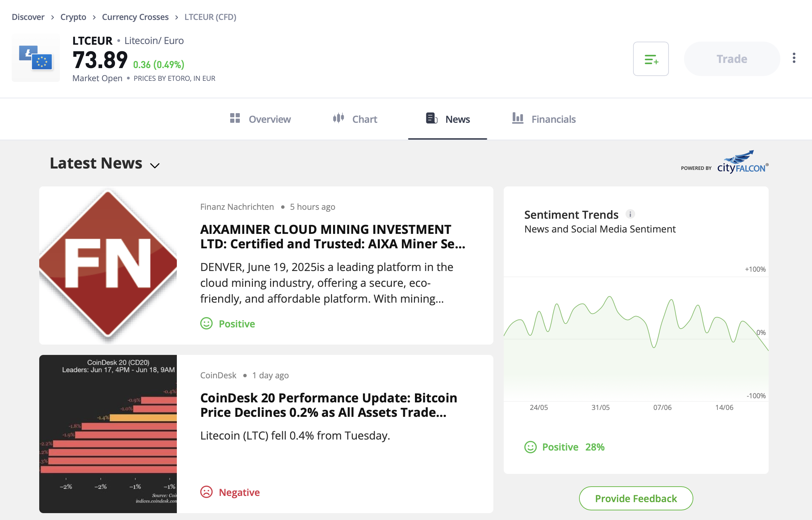Screen dimensions: 812x520
Task: Click the 14/06 date axis label
Action: pyautogui.click(x=724, y=408)
